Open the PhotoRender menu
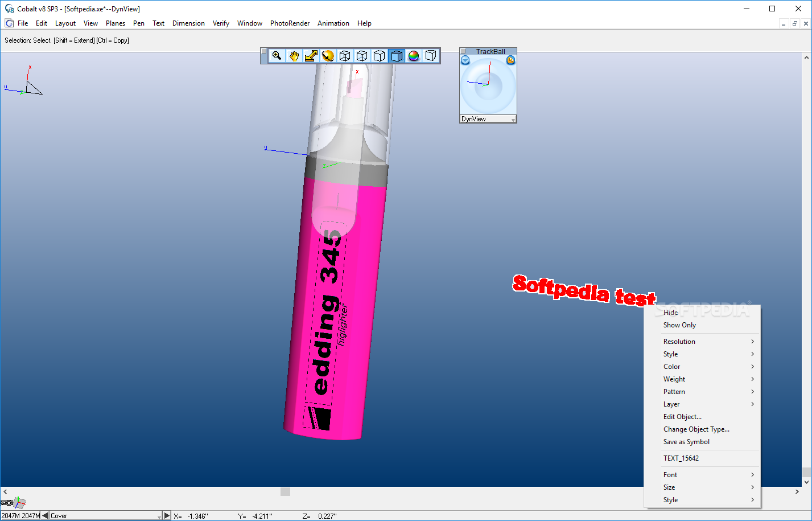This screenshot has width=812, height=521. (x=290, y=23)
